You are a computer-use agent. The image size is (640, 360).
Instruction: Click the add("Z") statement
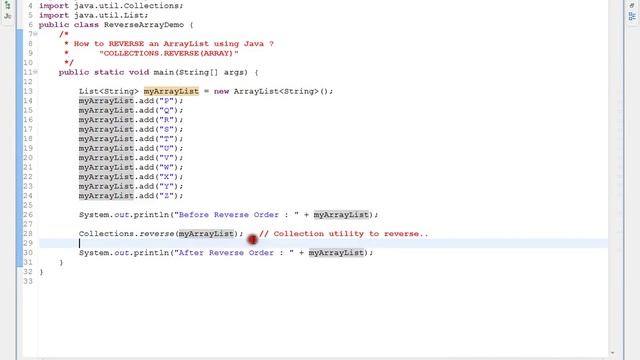(131, 196)
